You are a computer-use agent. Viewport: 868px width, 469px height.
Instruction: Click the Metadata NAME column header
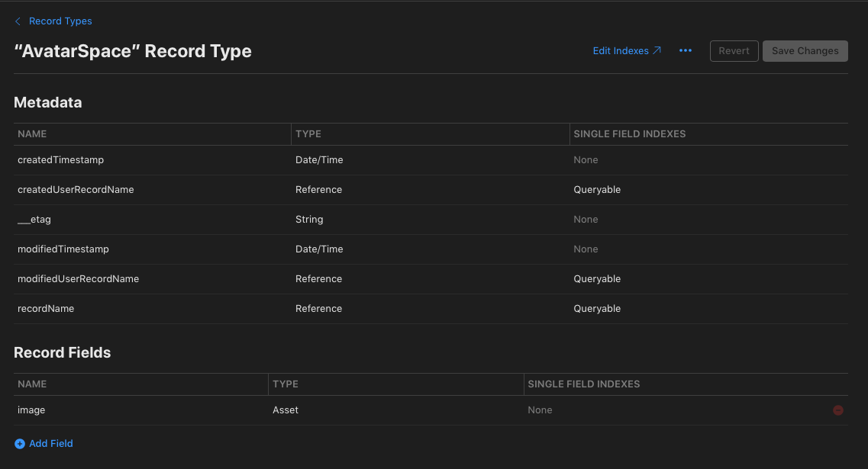32,134
